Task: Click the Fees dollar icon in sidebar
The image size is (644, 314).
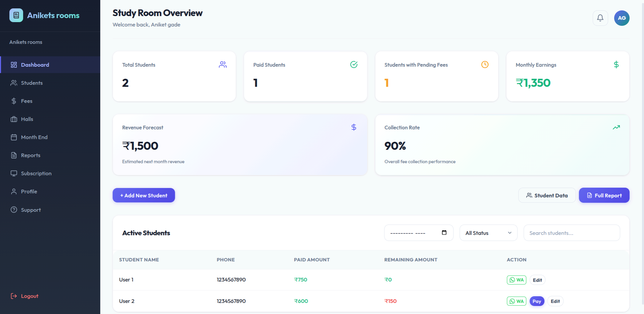Action: [14, 101]
